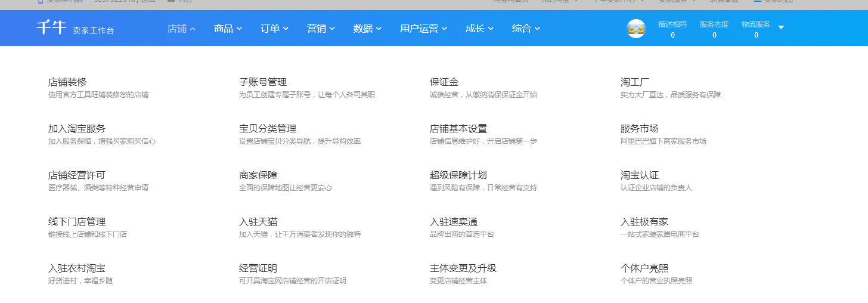Select 入驻天猫

[x=258, y=221]
